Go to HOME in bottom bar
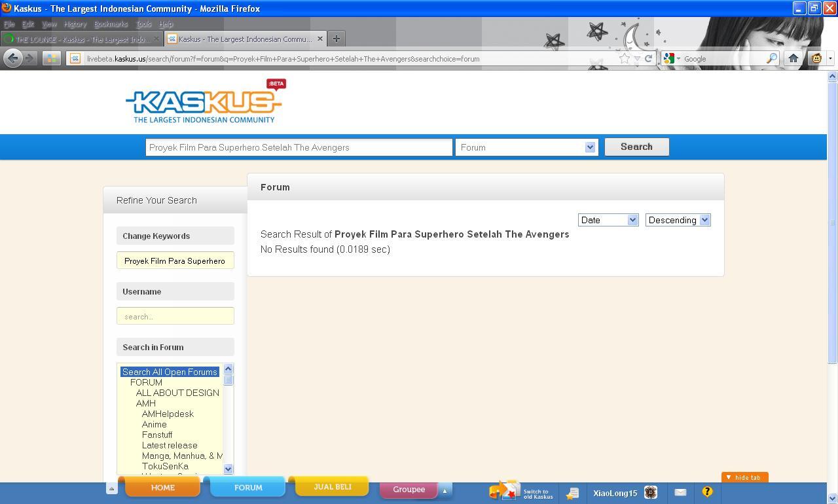Viewport: 838px width, 504px height. pyautogui.click(x=162, y=487)
